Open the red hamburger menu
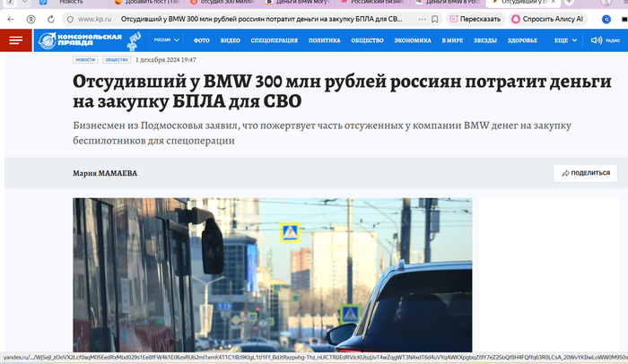The width and height of the screenshot is (628, 364). tap(15, 40)
